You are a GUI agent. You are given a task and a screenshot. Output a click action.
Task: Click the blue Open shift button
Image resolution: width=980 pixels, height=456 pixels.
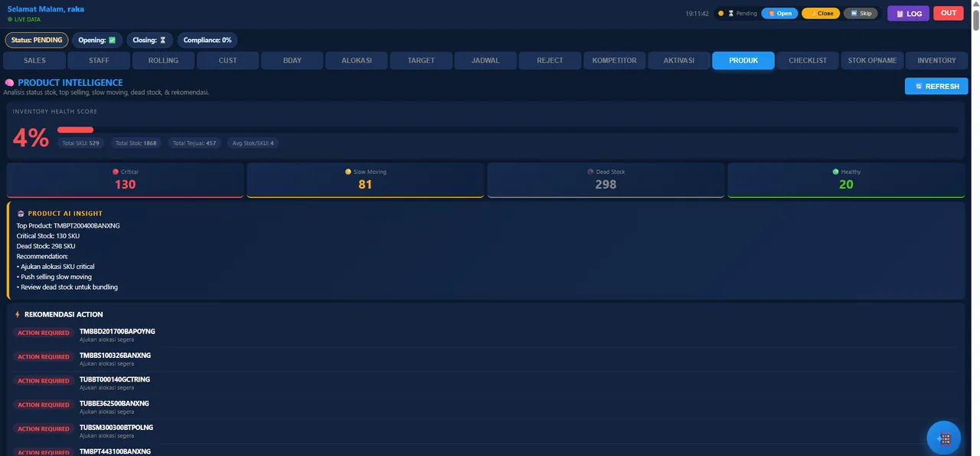click(x=779, y=13)
